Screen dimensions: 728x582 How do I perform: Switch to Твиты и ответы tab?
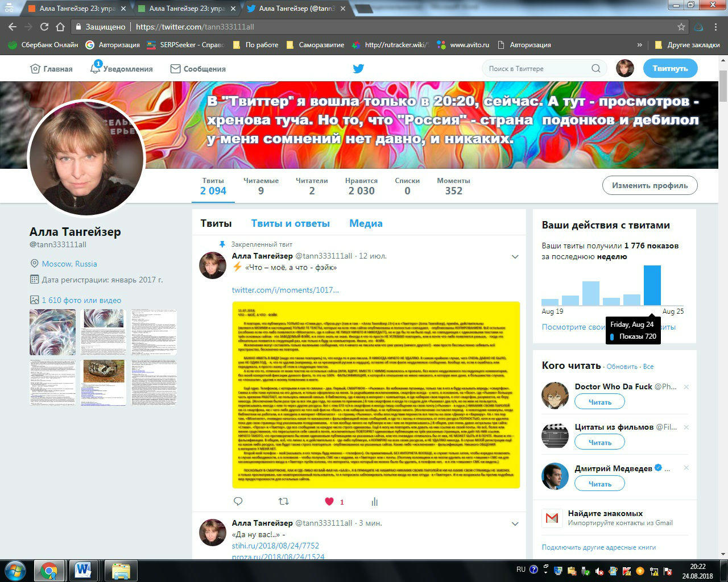coord(290,223)
